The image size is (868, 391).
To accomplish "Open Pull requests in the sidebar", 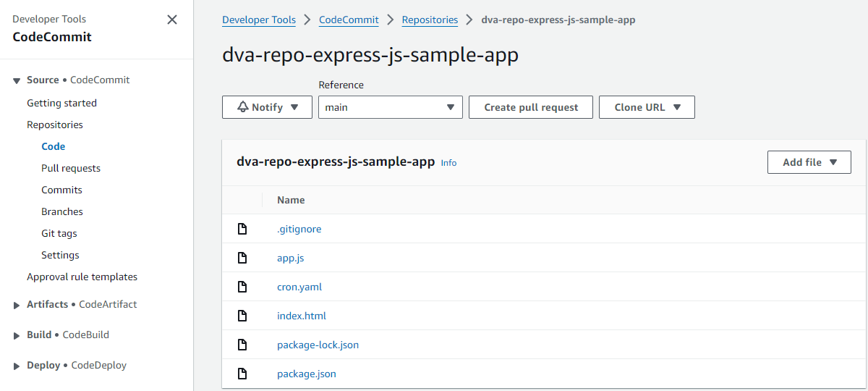I will click(71, 168).
